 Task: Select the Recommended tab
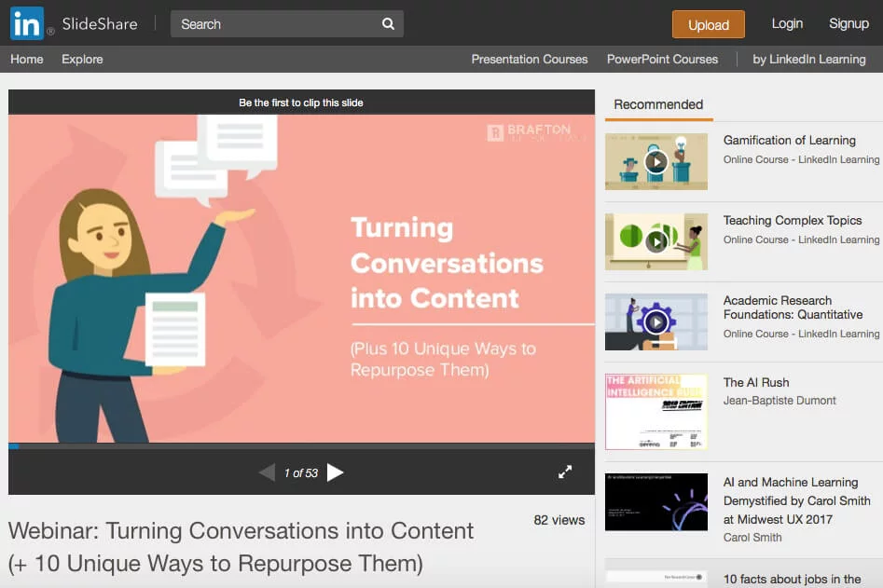(x=658, y=104)
